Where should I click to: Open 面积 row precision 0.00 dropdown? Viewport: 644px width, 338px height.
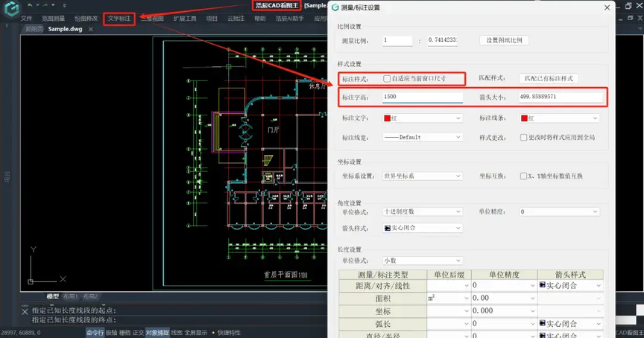coord(504,299)
